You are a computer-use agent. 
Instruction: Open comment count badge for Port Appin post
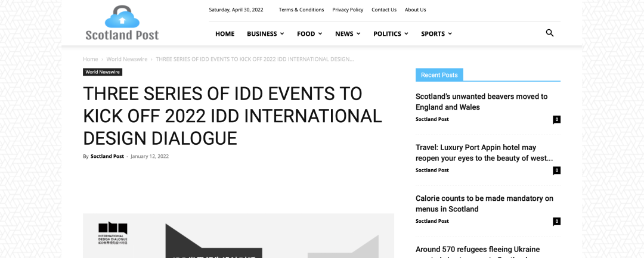click(556, 170)
